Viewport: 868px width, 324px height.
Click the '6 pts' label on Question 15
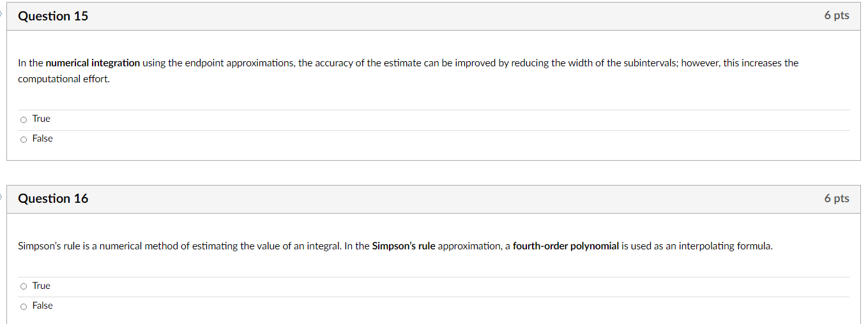(836, 16)
